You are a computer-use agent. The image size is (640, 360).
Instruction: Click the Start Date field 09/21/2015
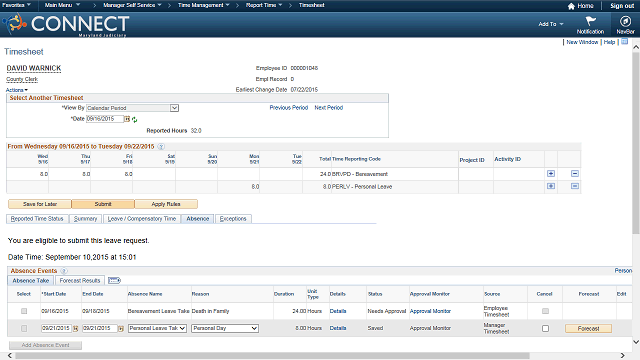tap(56, 328)
